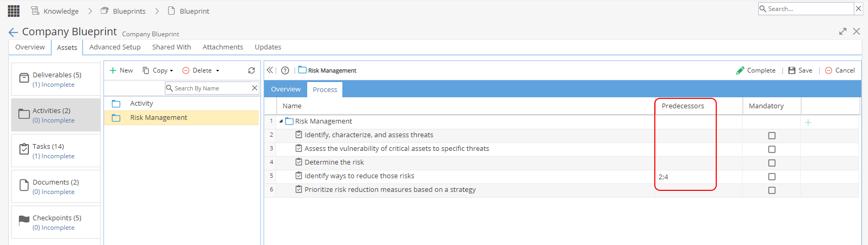This screenshot has width=868, height=245.
Task: Open the help question mark icon
Action: coord(285,70)
